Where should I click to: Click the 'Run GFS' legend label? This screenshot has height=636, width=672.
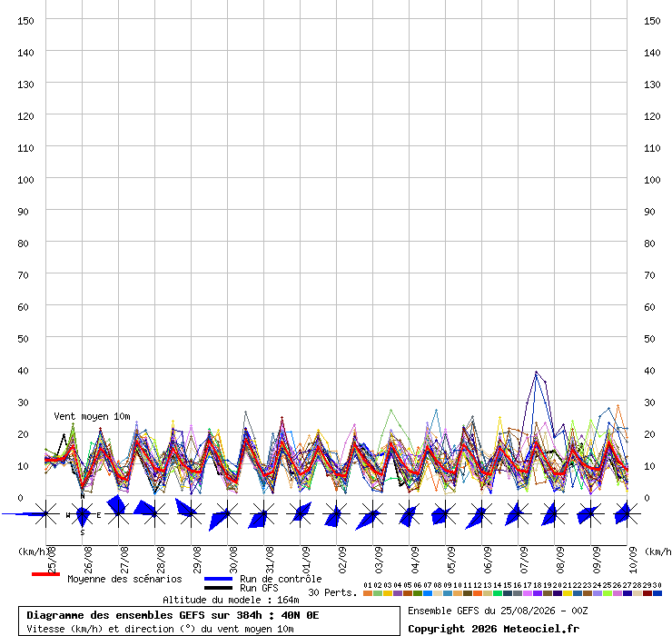(x=259, y=588)
